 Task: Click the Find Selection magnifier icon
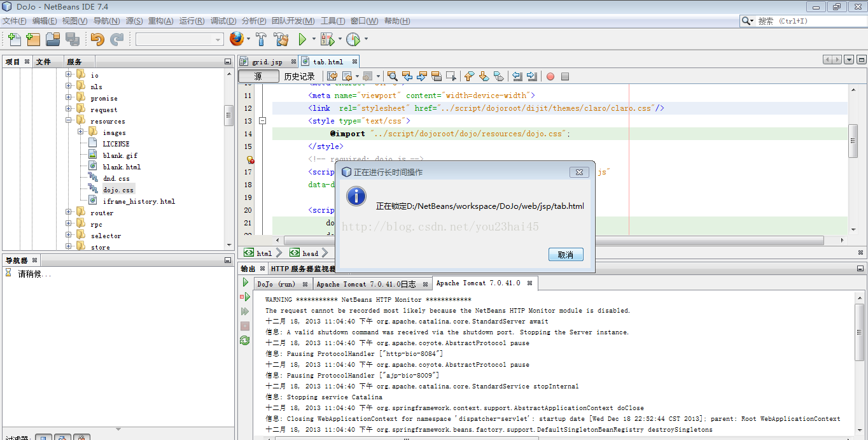pos(393,76)
